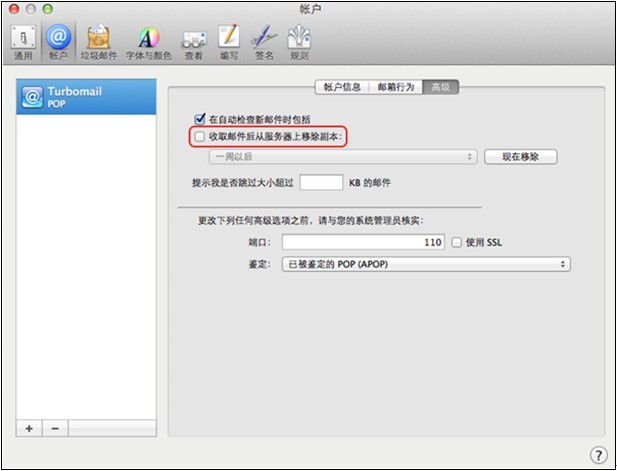The image size is (617, 471).
Task: Open the 编写 composing preferences icon
Action: click(229, 40)
